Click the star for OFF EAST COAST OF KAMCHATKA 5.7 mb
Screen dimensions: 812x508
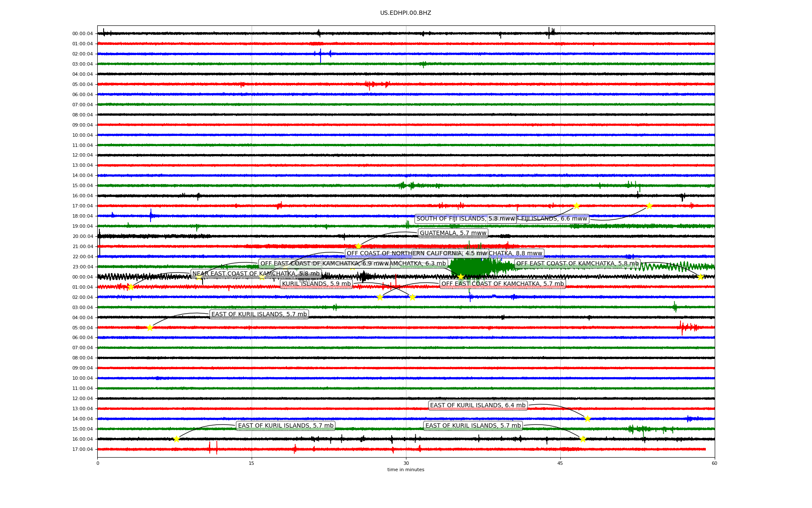(x=380, y=297)
